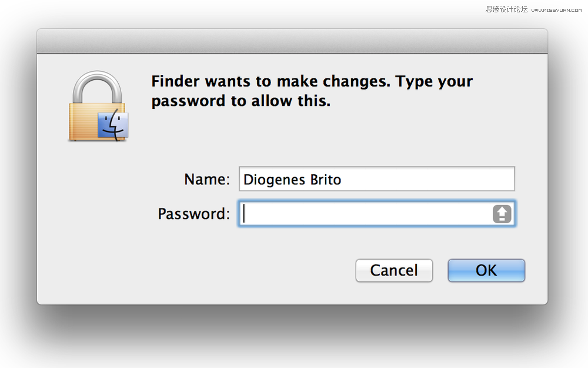Click the Finder face badge on padlock
Image resolution: width=588 pixels, height=368 pixels.
click(113, 125)
